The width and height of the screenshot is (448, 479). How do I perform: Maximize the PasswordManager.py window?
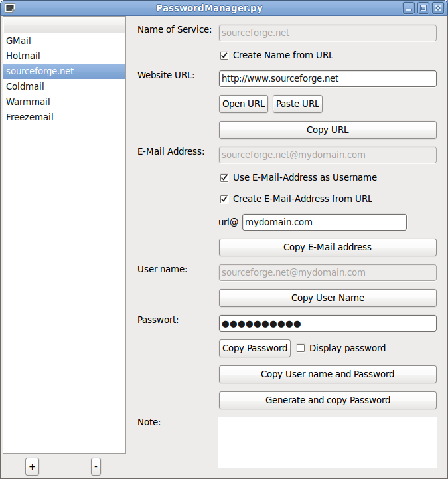coord(423,8)
